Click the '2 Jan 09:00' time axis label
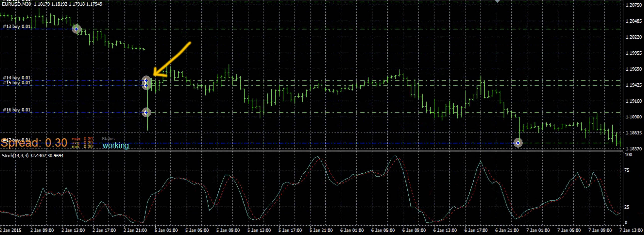 [x=42, y=230]
